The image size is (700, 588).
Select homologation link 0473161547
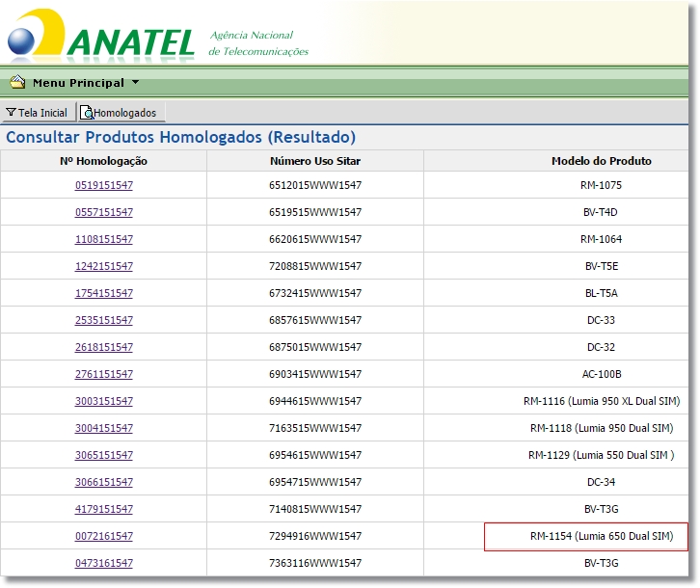[104, 563]
